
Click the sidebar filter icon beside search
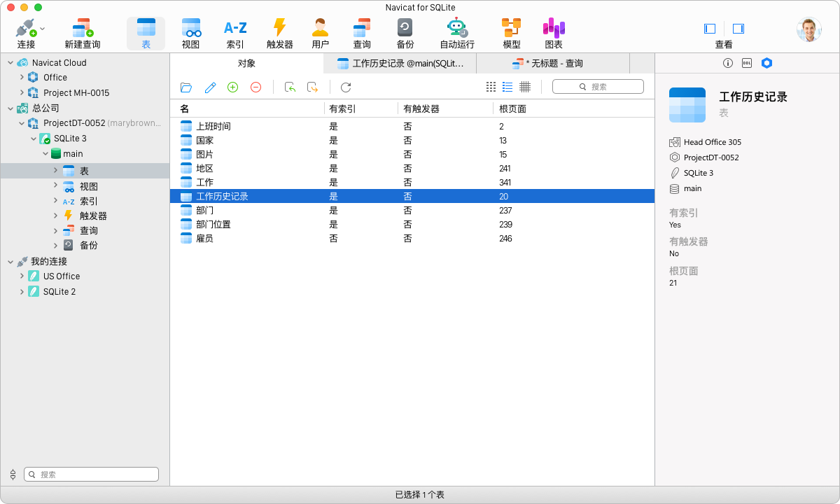click(x=13, y=474)
